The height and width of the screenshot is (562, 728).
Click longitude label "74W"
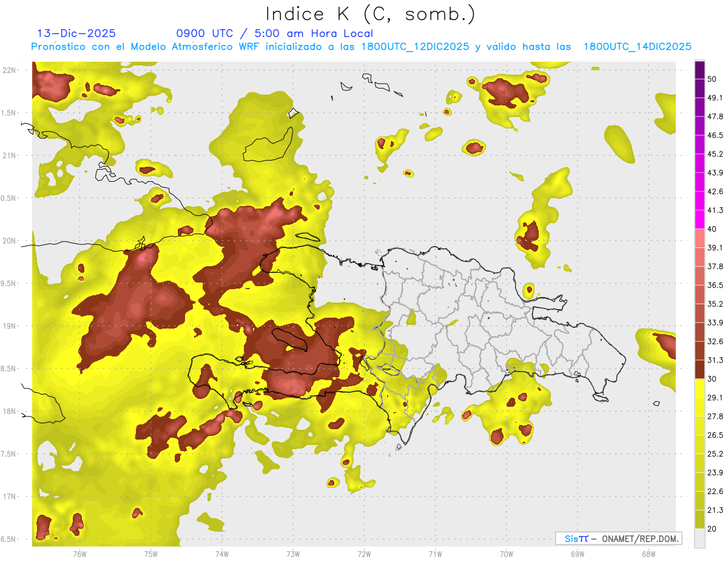(222, 554)
